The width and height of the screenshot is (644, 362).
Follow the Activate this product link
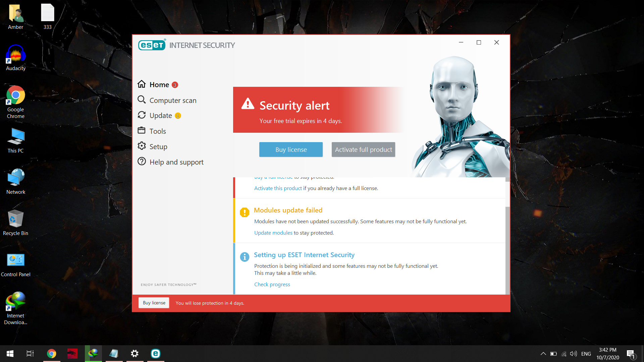[278, 188]
